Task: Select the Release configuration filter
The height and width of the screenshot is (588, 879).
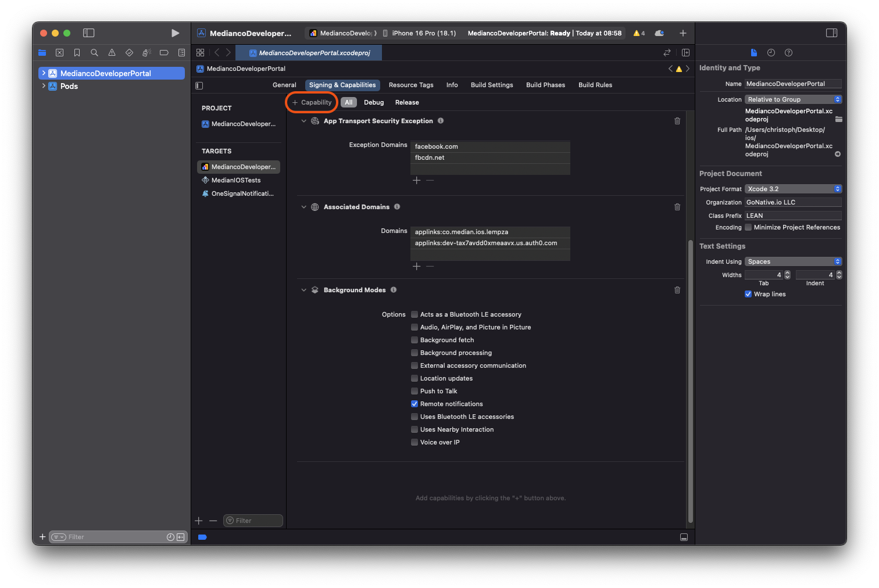Action: (407, 102)
